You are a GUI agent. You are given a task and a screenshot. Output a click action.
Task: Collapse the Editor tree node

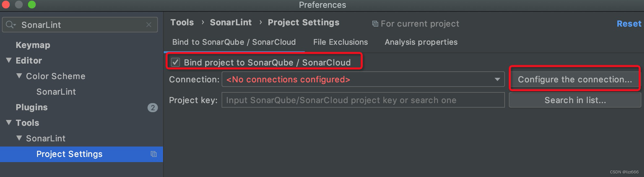click(x=9, y=60)
